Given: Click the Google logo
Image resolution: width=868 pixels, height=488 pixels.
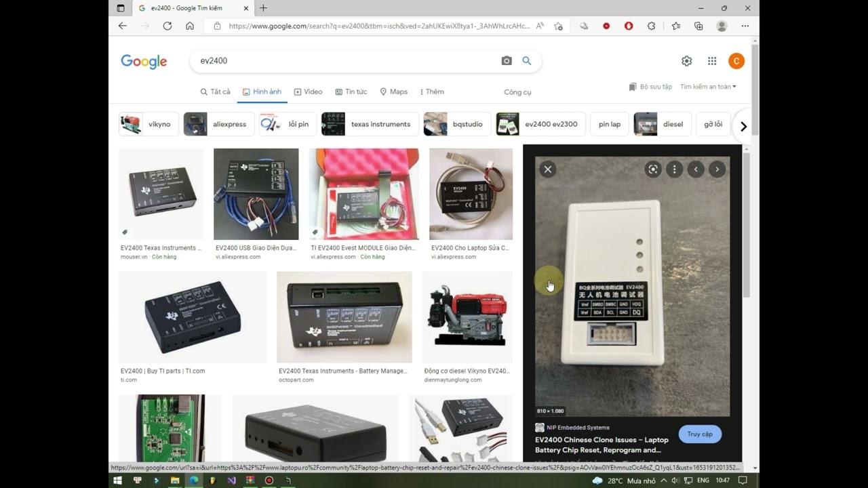Looking at the screenshot, I should (144, 62).
